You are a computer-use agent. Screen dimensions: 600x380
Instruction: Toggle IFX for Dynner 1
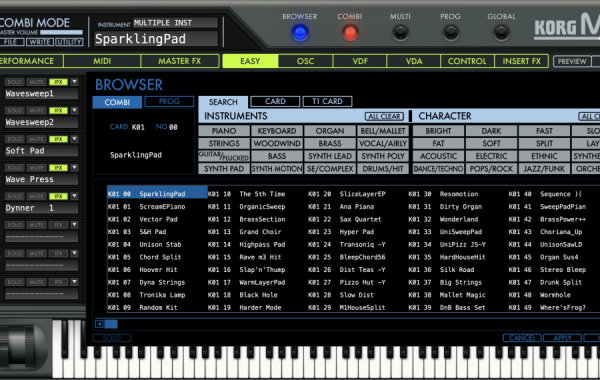(58, 196)
